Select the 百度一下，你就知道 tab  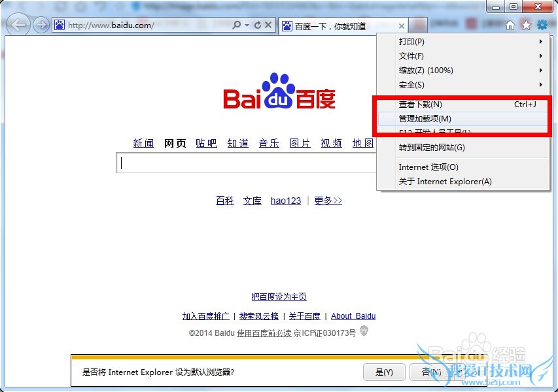343,26
